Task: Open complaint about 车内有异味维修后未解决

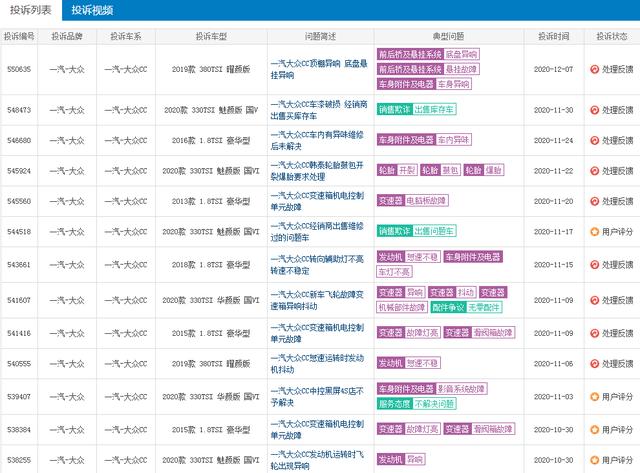Action: 317,140
